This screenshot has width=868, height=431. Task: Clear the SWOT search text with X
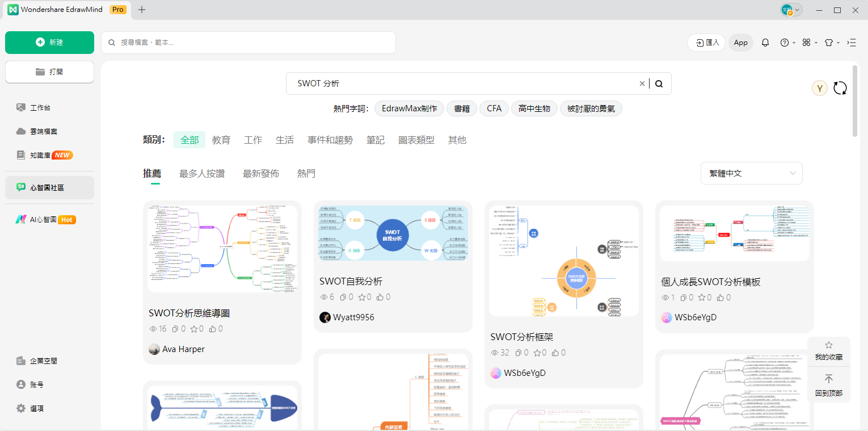pos(642,83)
